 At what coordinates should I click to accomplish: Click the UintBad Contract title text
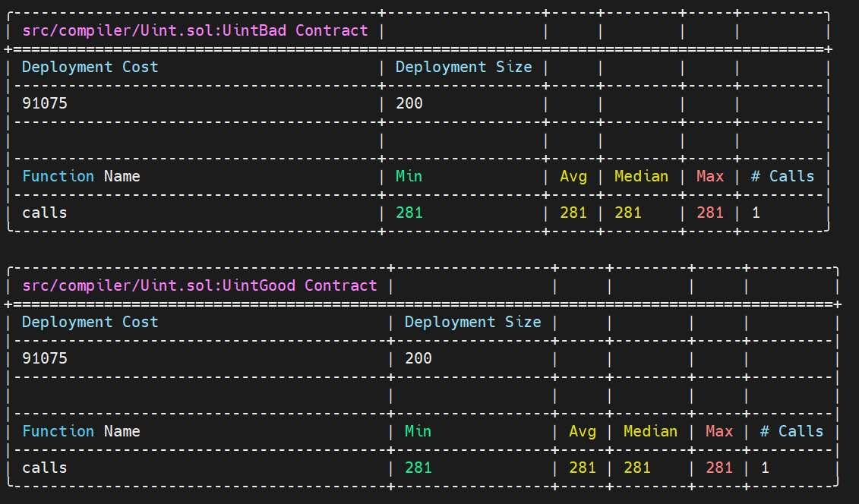click(195, 30)
